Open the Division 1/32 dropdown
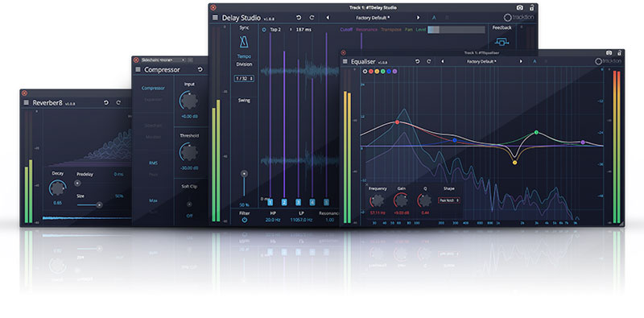The height and width of the screenshot is (318, 644). pos(244,78)
